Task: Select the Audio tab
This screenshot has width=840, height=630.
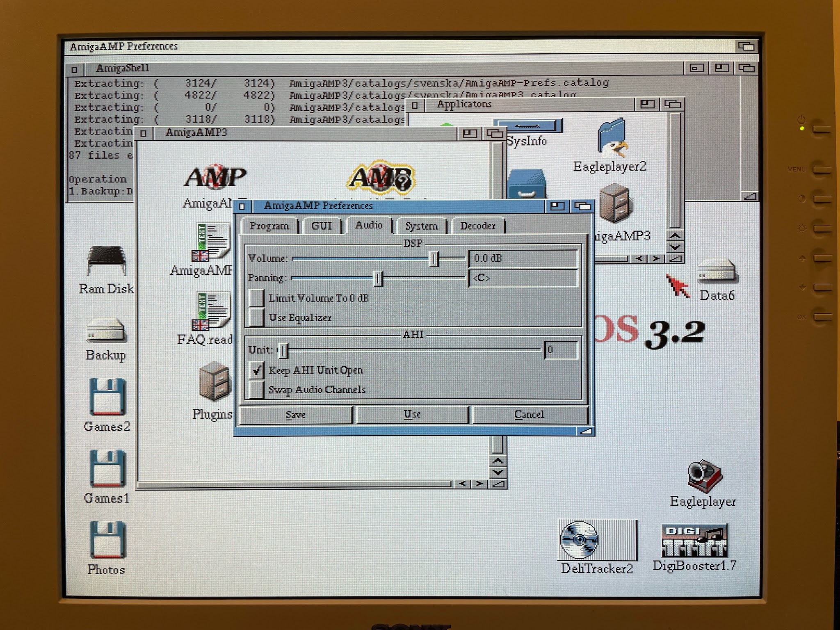Action: click(x=369, y=225)
